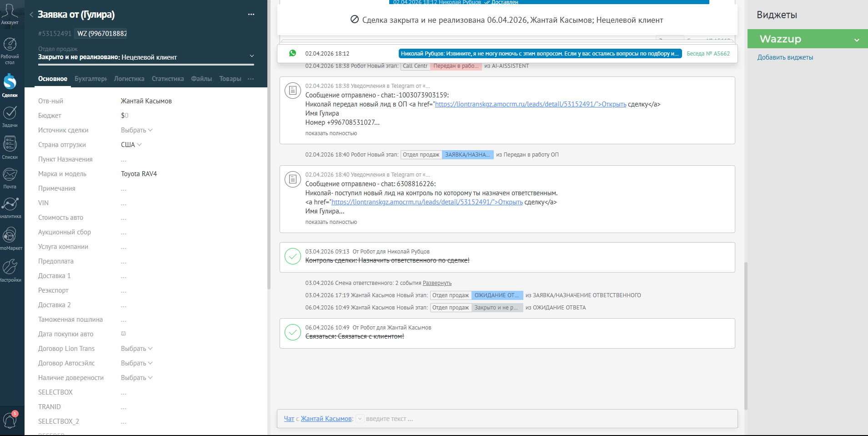This screenshot has width=868, height=436.
Task: Click показать полностью under the Номер +996708531027 message
Action: coord(331,133)
